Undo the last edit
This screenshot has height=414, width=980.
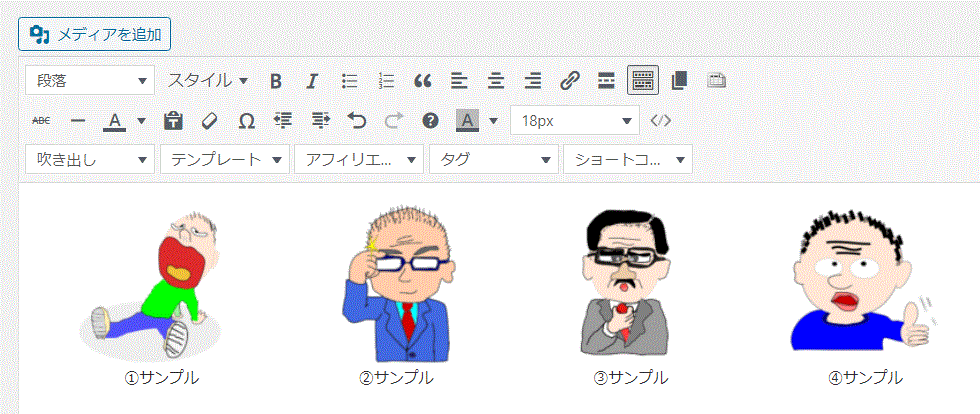tap(356, 120)
